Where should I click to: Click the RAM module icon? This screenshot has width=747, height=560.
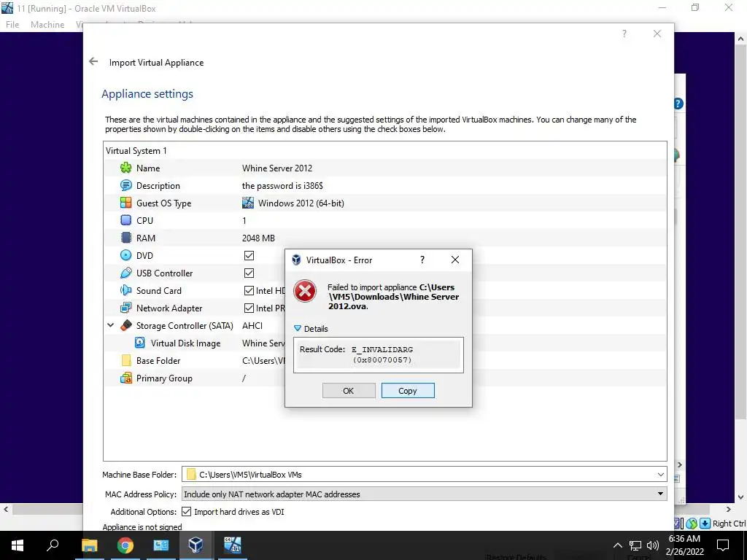[125, 238]
